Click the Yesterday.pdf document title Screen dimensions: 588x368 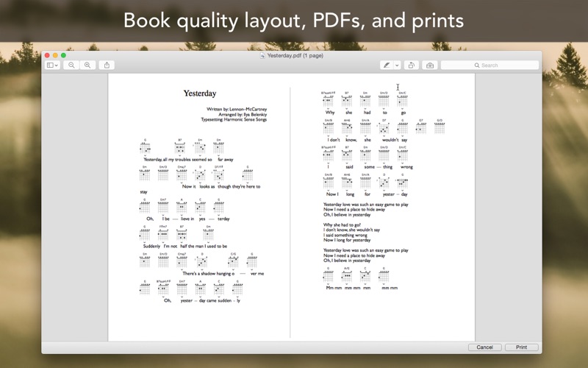[x=295, y=55]
